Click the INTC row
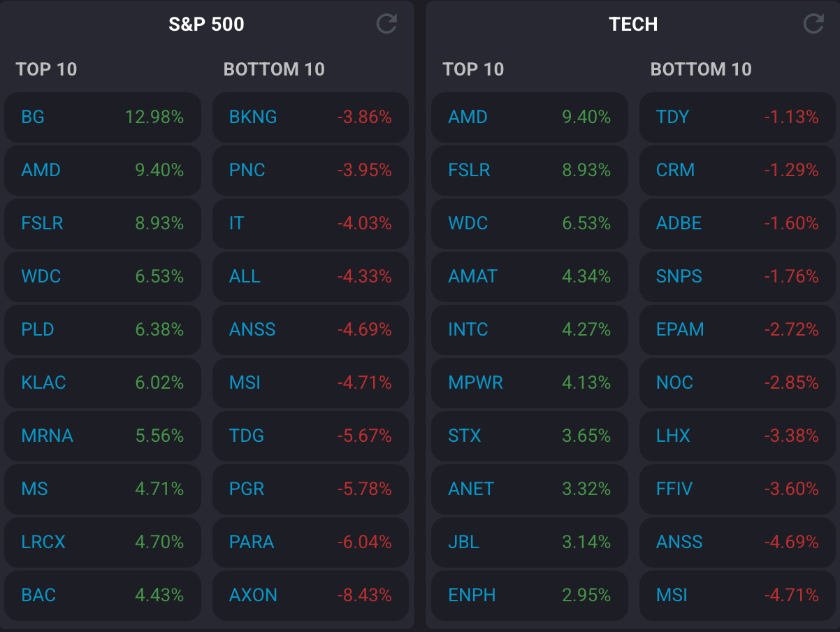Image resolution: width=840 pixels, height=632 pixels. [529, 329]
